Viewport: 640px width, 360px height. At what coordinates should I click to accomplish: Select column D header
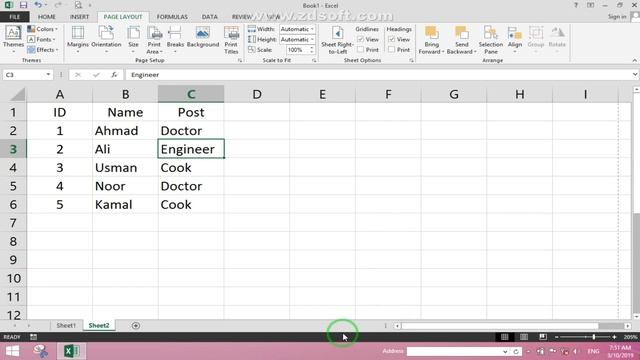(x=257, y=94)
